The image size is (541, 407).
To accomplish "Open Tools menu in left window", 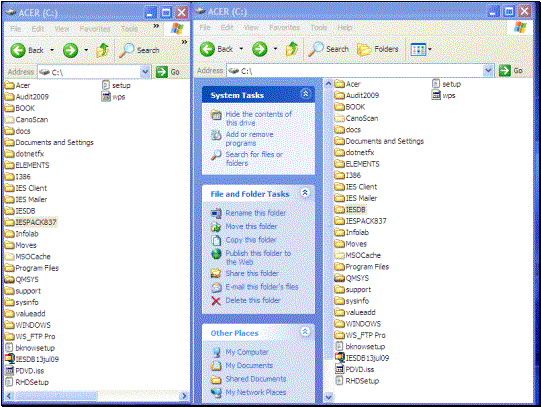I will [x=129, y=29].
